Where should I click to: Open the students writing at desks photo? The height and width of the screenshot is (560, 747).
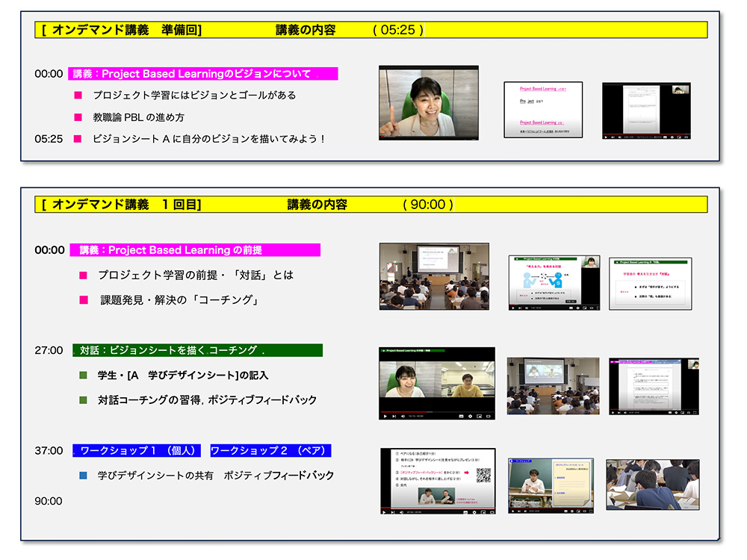tap(652, 484)
